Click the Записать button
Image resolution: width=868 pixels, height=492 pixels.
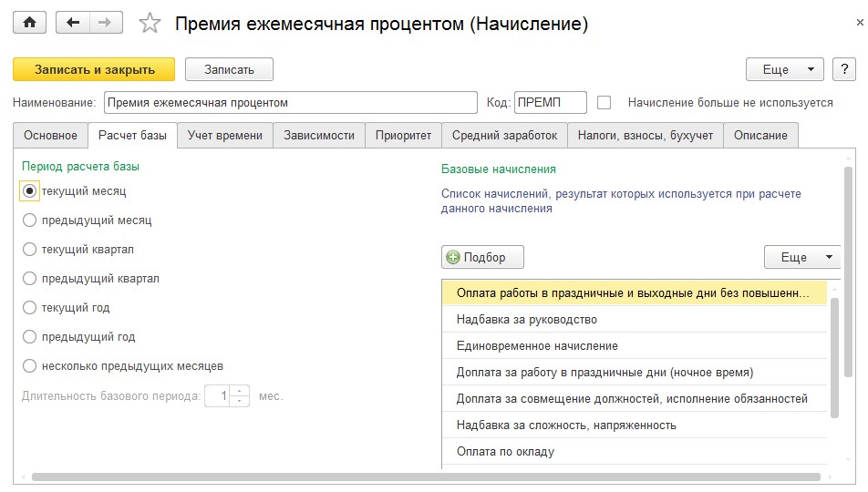coord(229,70)
